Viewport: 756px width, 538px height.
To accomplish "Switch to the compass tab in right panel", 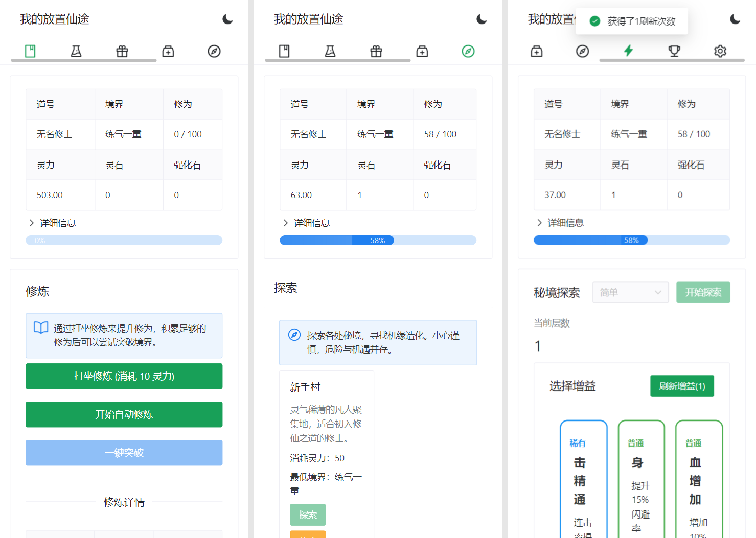I will (582, 51).
